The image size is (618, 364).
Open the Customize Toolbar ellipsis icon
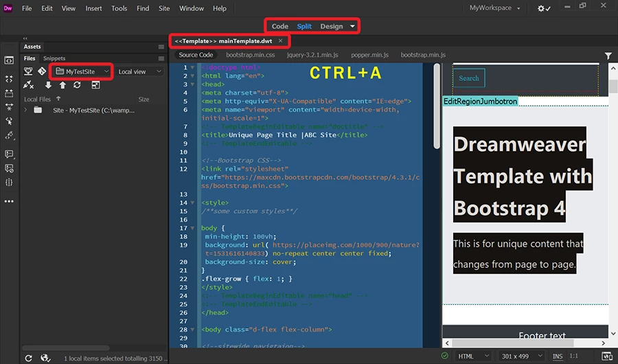[x=9, y=201]
